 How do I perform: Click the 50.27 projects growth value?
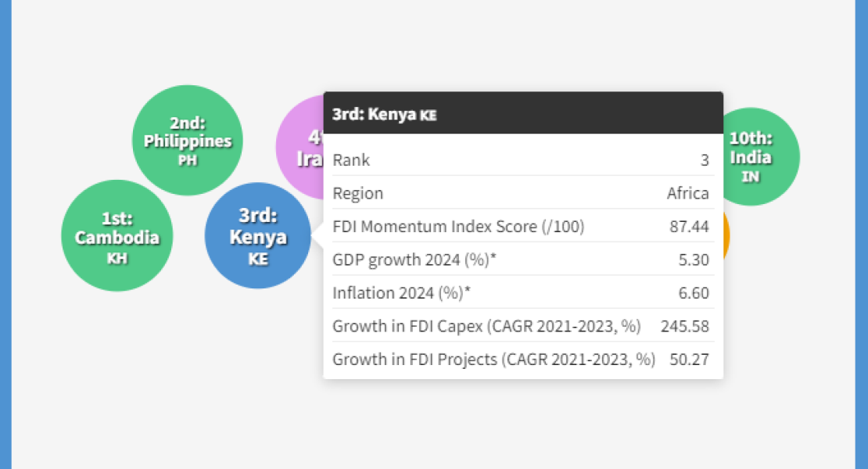click(689, 360)
